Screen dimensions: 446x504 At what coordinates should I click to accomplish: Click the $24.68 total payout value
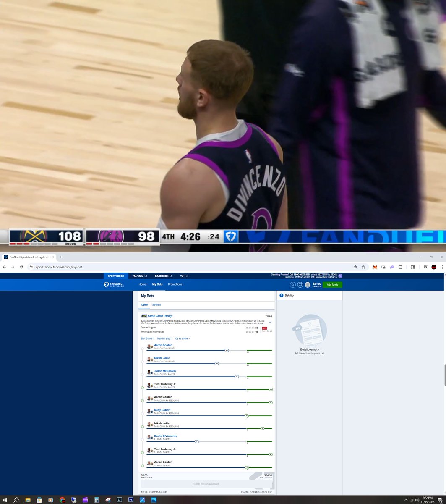pyautogui.click(x=268, y=475)
